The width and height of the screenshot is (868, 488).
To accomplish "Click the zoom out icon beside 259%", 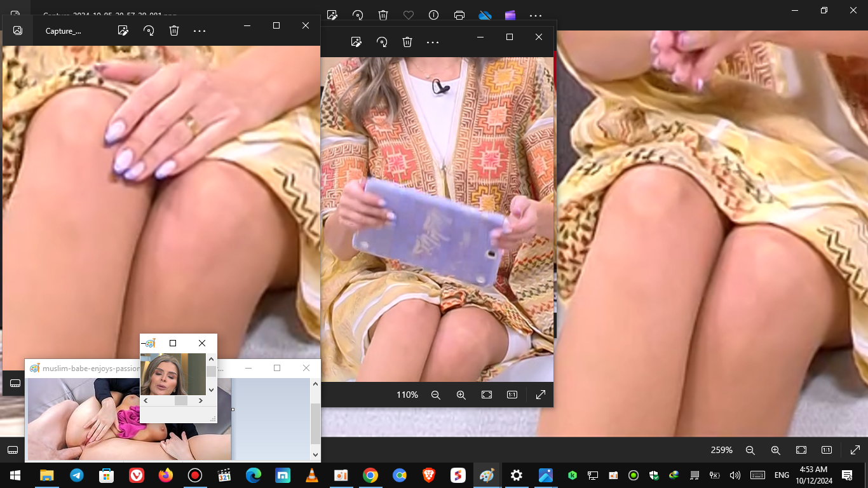I will click(x=750, y=450).
